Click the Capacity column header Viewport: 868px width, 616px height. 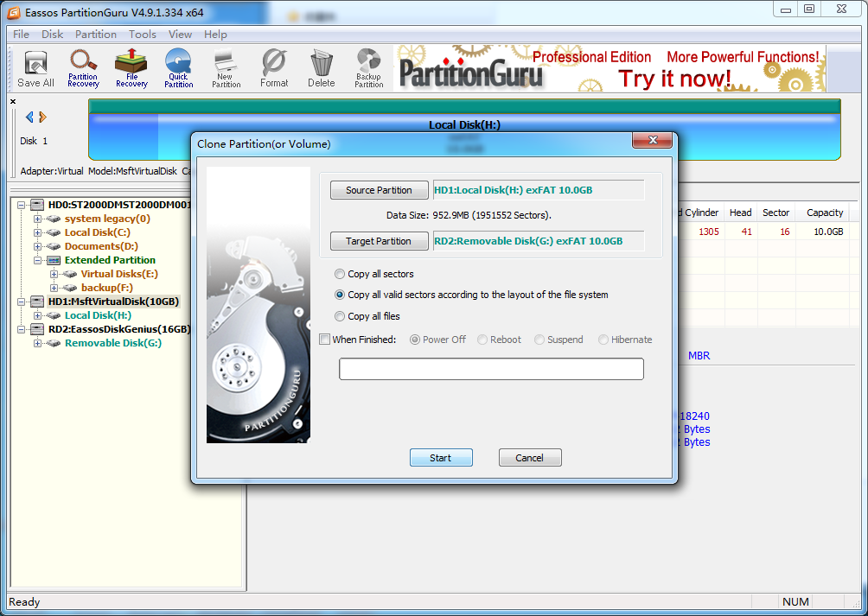click(x=824, y=213)
